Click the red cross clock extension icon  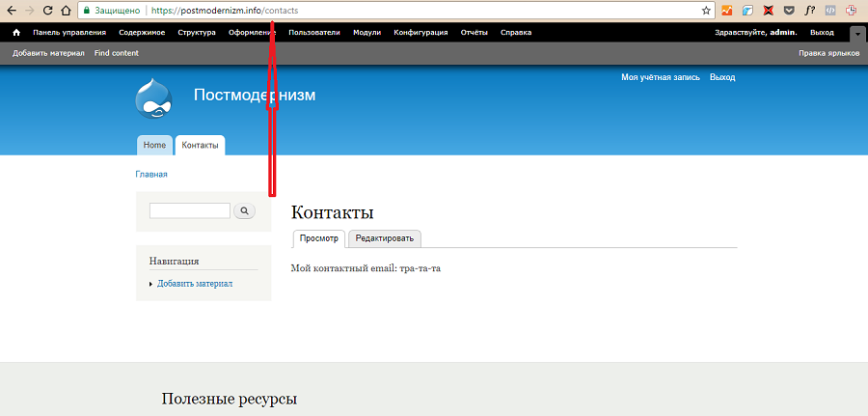click(851, 10)
